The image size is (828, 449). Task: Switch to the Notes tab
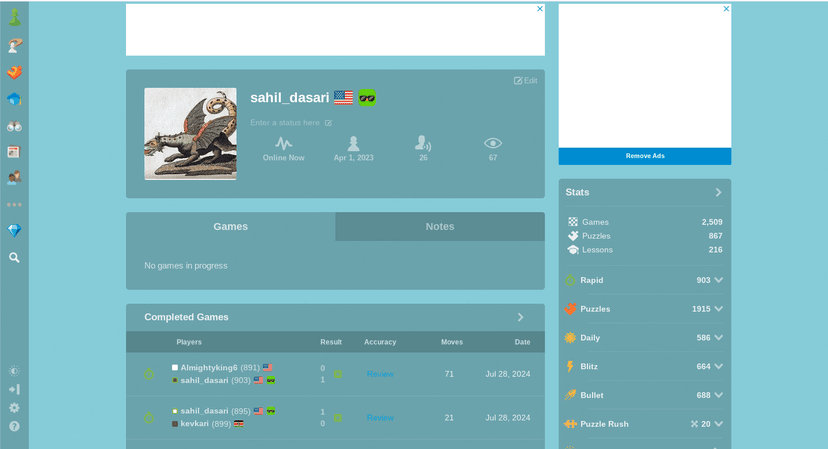coord(440,227)
